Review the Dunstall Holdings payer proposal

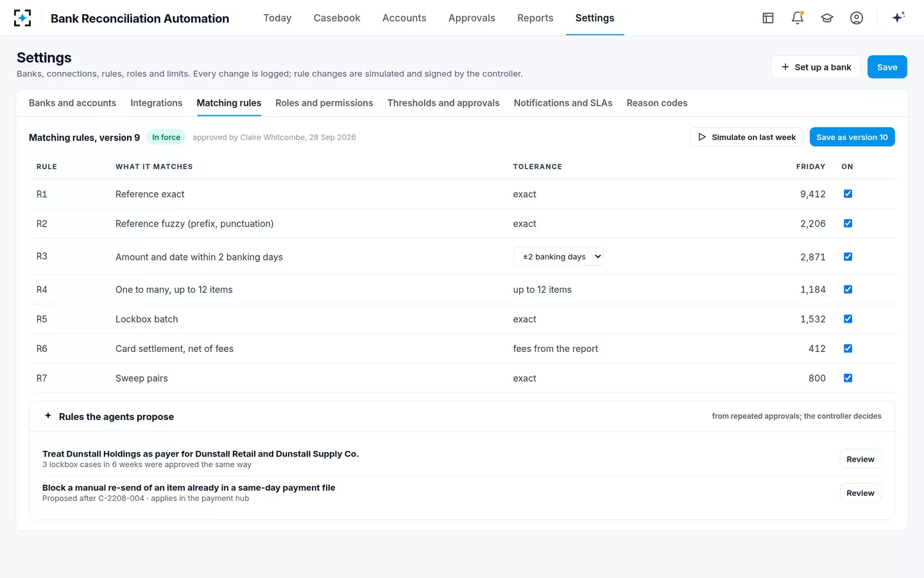click(860, 459)
